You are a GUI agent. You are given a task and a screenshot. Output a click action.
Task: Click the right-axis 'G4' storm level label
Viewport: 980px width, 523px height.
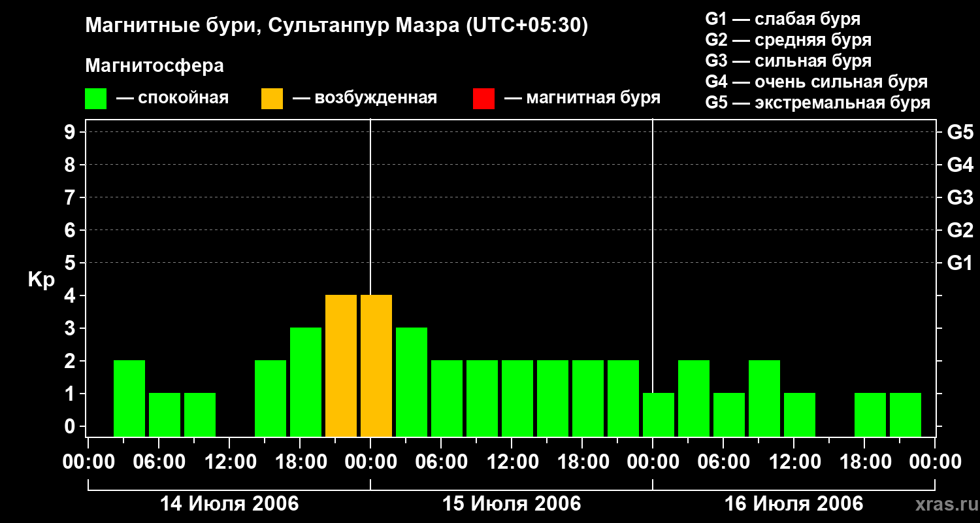[960, 165]
